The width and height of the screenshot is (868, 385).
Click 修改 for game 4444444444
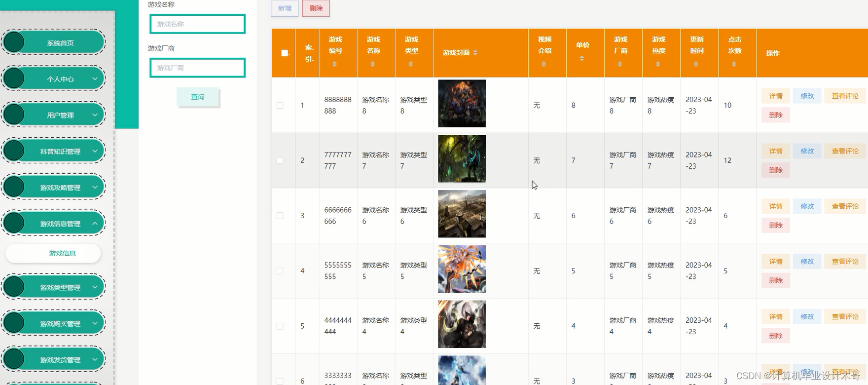[807, 316]
